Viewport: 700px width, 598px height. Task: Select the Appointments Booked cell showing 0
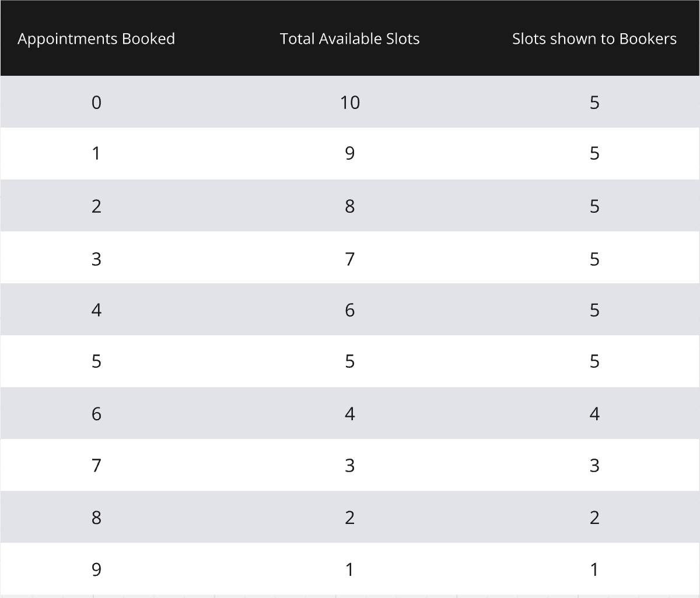pos(96,103)
